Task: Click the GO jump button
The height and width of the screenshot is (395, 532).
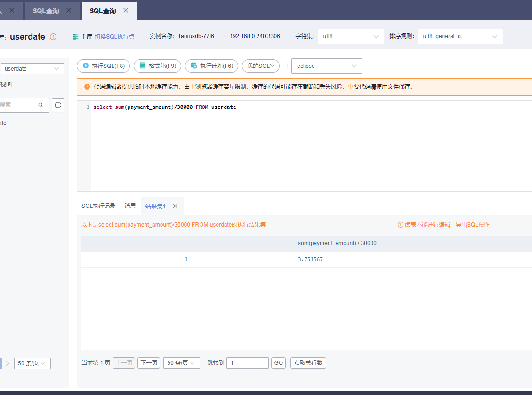Action: (x=279, y=363)
